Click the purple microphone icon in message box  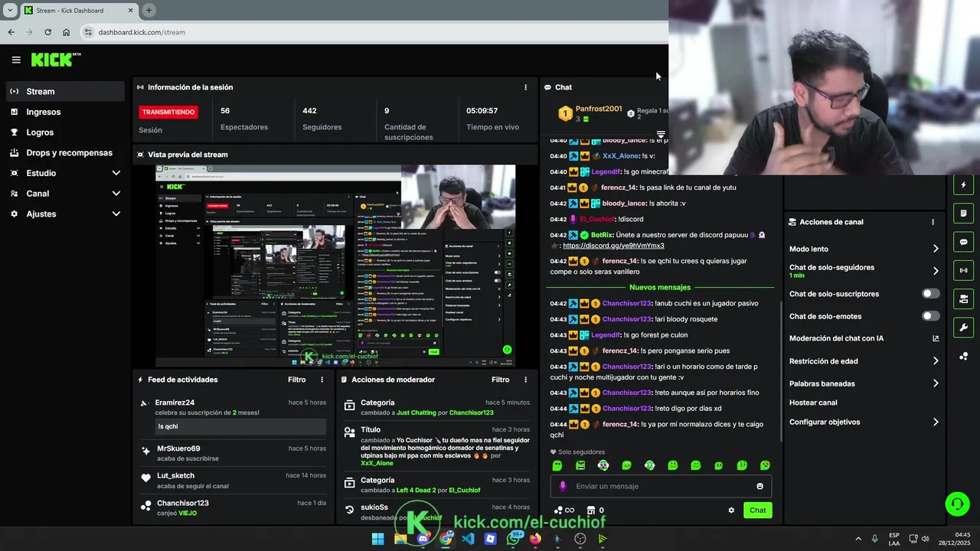[563, 486]
